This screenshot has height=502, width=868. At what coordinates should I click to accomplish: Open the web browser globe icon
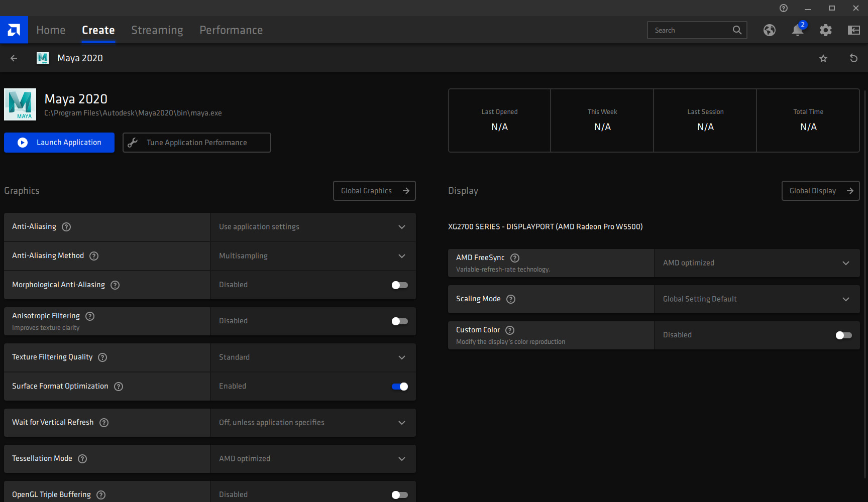pos(770,30)
